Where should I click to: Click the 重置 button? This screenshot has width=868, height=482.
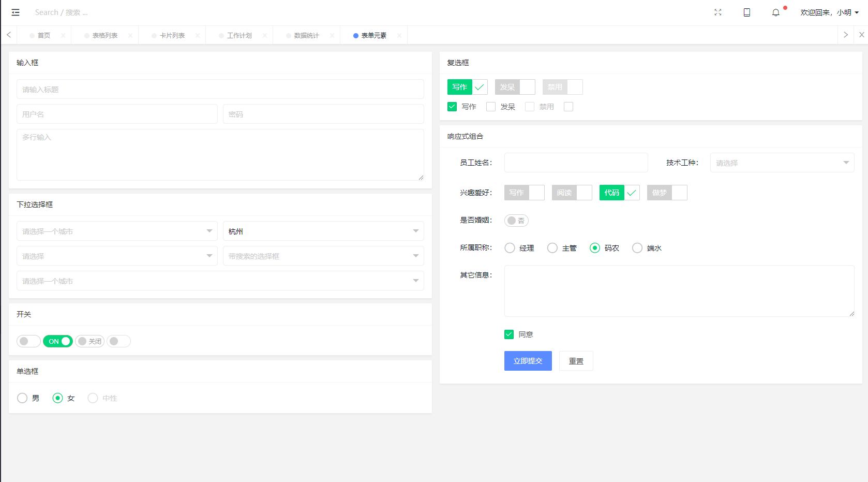pos(576,361)
